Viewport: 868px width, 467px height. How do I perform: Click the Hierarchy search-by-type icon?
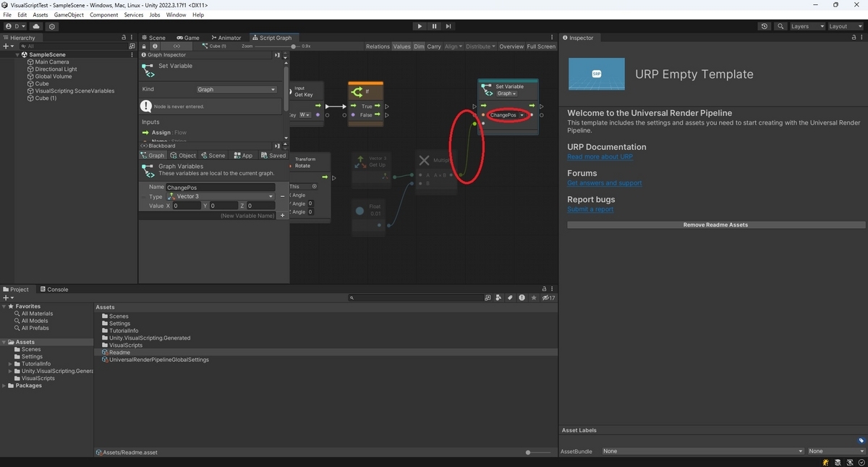click(x=132, y=46)
